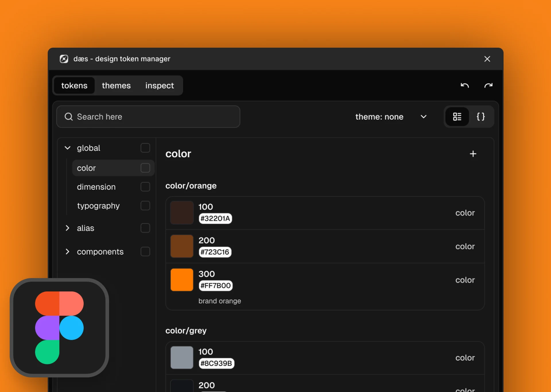Click the color type label for #723C16
The image size is (551, 392).
(465, 246)
